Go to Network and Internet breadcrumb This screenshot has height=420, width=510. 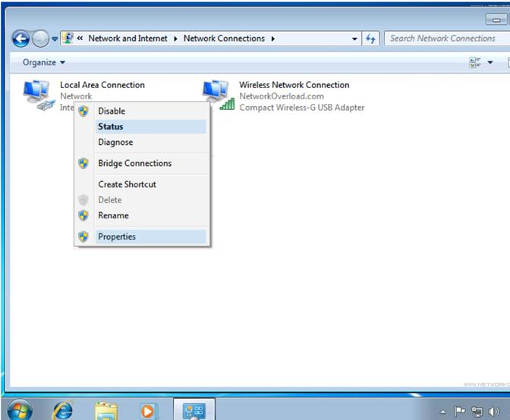(127, 39)
